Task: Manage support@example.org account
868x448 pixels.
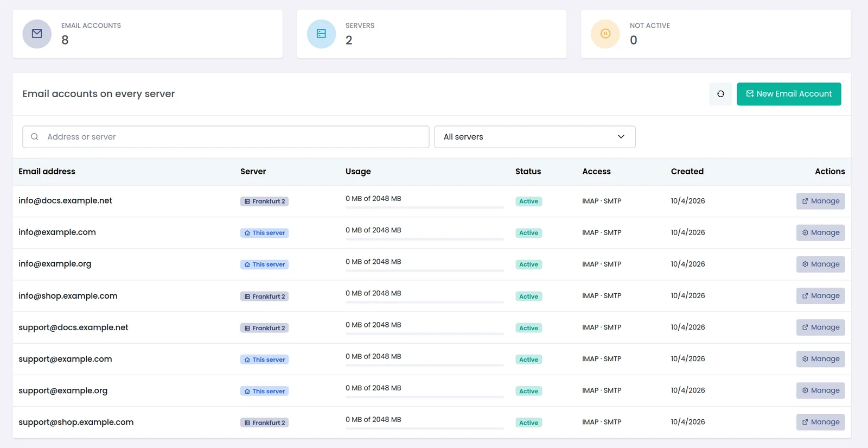Action: tap(820, 390)
